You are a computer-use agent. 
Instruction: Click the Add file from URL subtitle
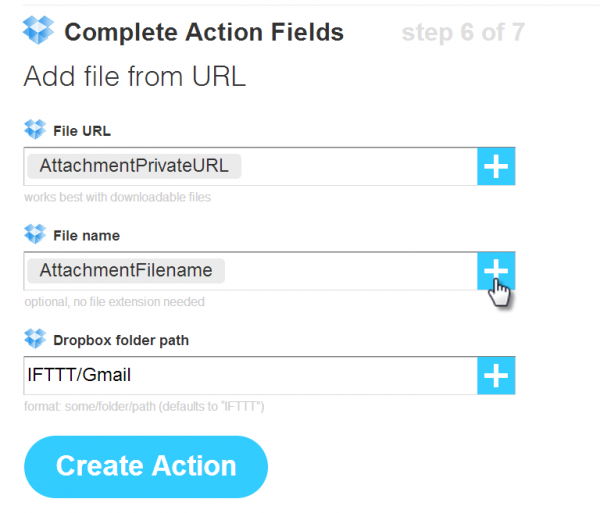(x=134, y=77)
